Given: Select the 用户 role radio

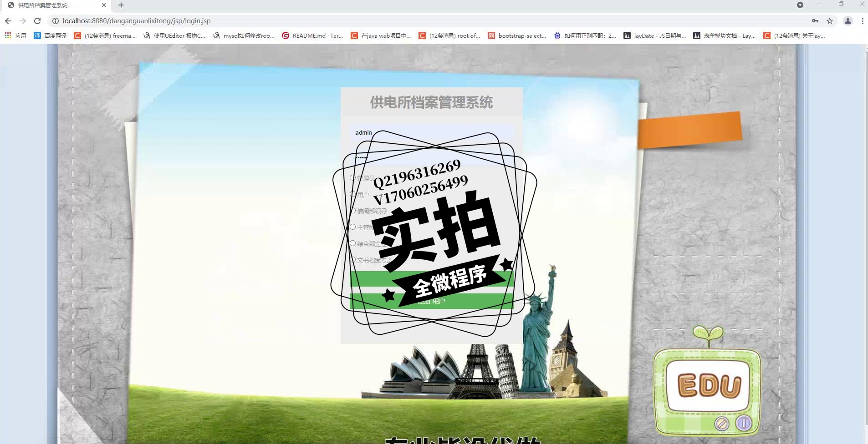Looking at the screenshot, I should (x=353, y=194).
